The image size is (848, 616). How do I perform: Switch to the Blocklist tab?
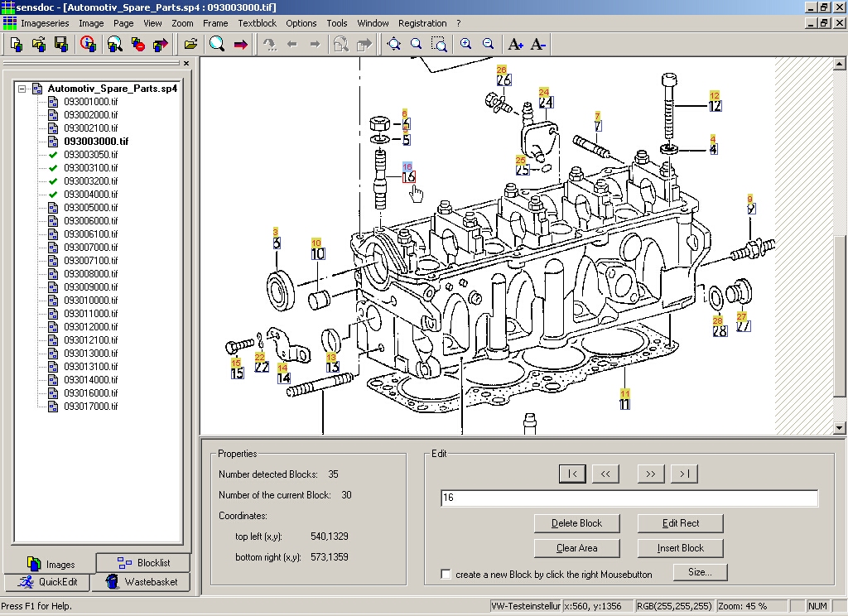click(x=143, y=563)
